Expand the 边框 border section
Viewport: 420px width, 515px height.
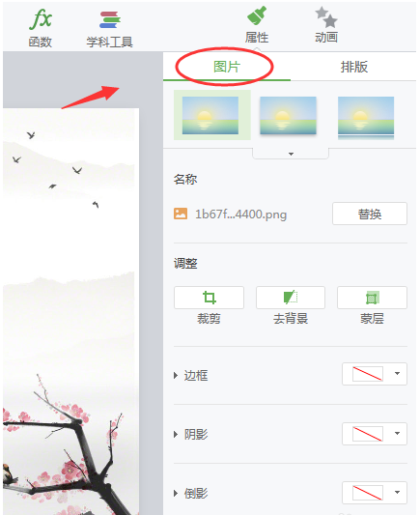191,375
